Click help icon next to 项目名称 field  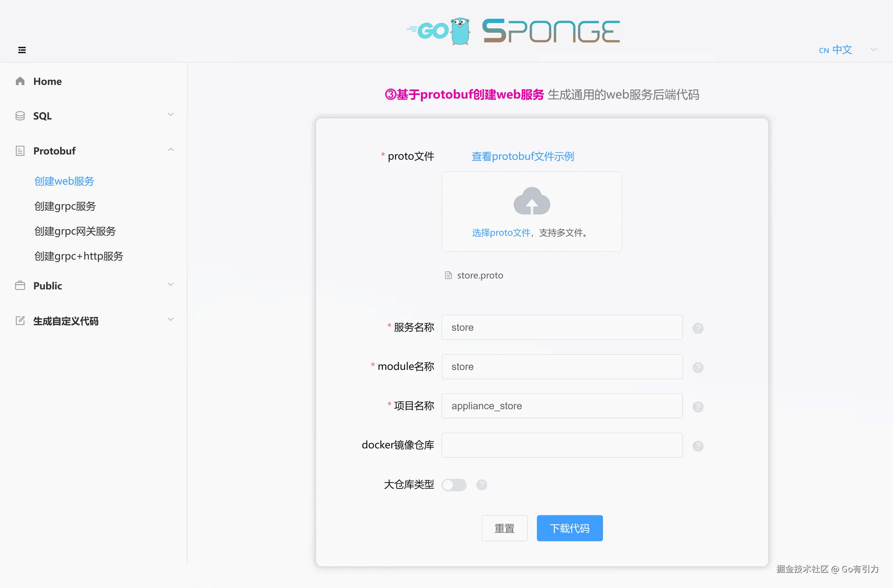[698, 407]
